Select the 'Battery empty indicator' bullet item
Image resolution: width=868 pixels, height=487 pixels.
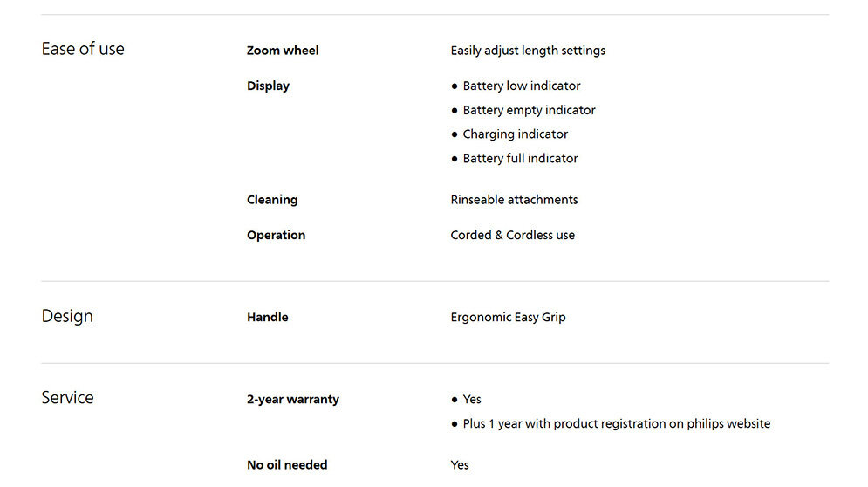pyautogui.click(x=529, y=110)
